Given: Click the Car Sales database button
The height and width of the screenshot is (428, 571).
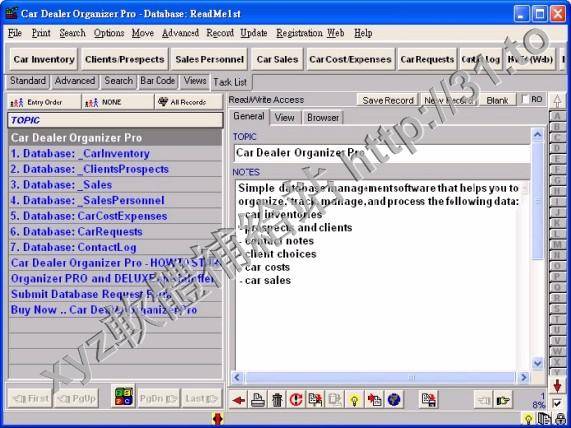Looking at the screenshot, I should [277, 59].
